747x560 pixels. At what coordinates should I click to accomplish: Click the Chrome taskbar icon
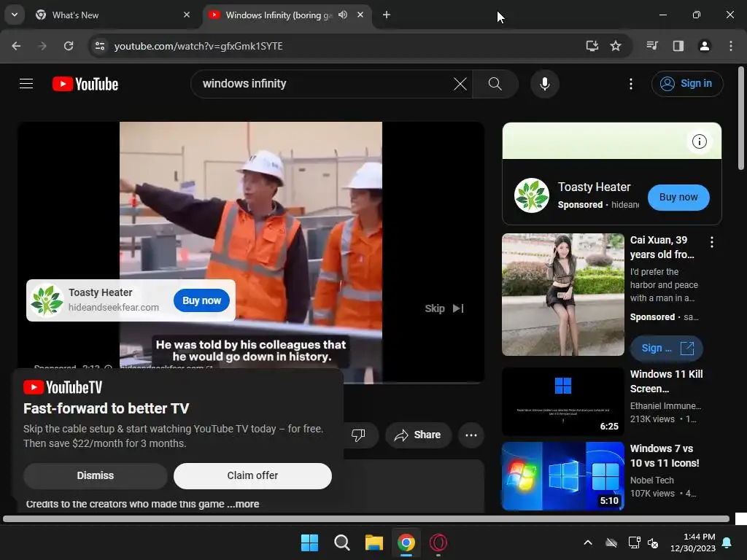pos(406,542)
